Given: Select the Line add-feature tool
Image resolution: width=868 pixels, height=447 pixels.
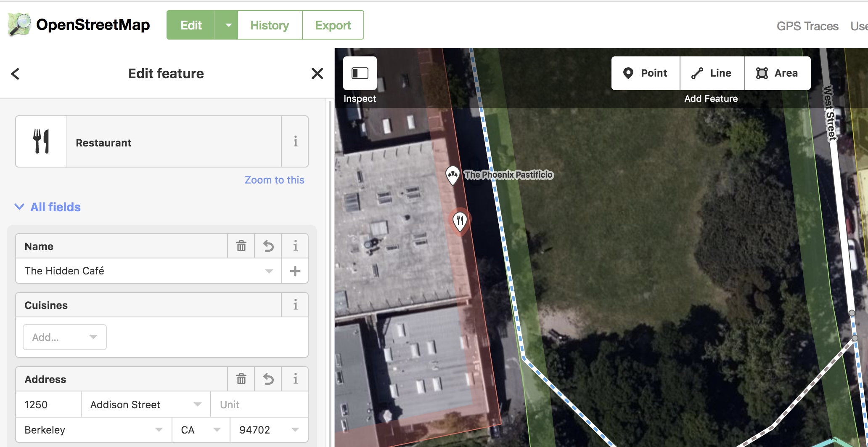Looking at the screenshot, I should 712,73.
